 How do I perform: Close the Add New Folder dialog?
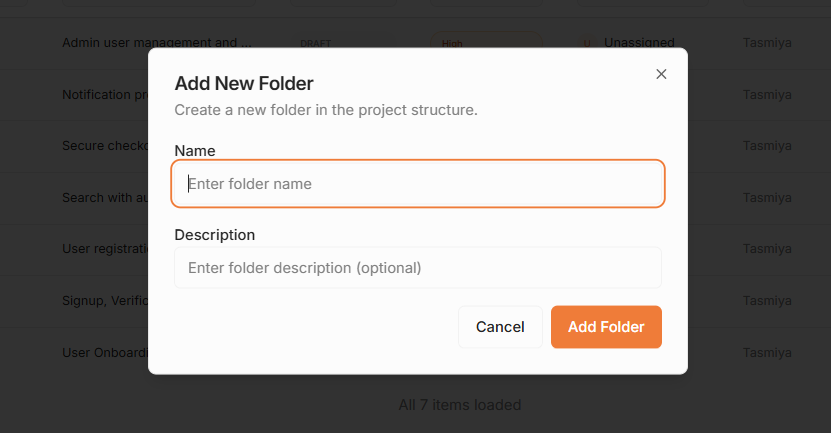[661, 74]
